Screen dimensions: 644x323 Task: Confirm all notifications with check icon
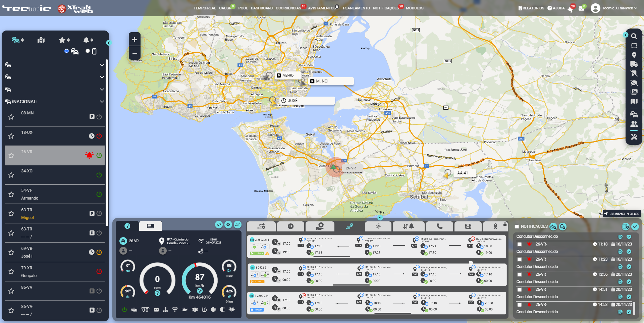point(635,227)
